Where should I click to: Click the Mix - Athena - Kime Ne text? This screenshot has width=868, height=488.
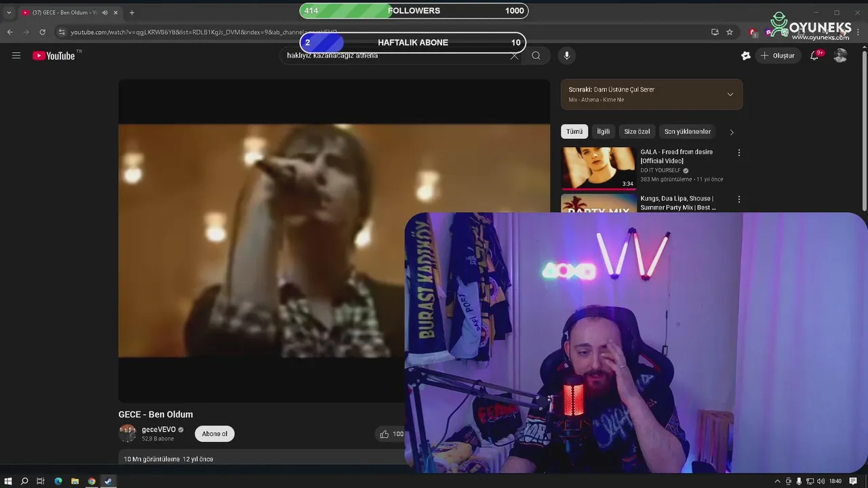(x=596, y=100)
